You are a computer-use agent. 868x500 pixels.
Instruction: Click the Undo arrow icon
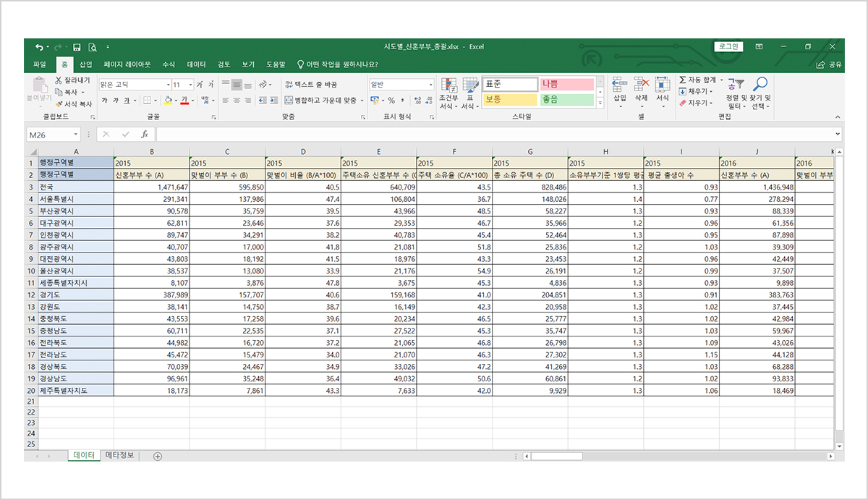point(38,47)
